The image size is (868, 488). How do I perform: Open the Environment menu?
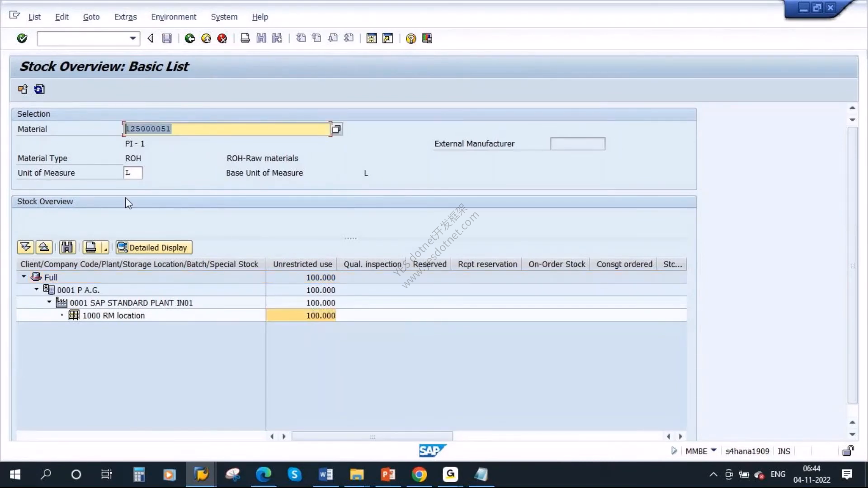tap(174, 17)
